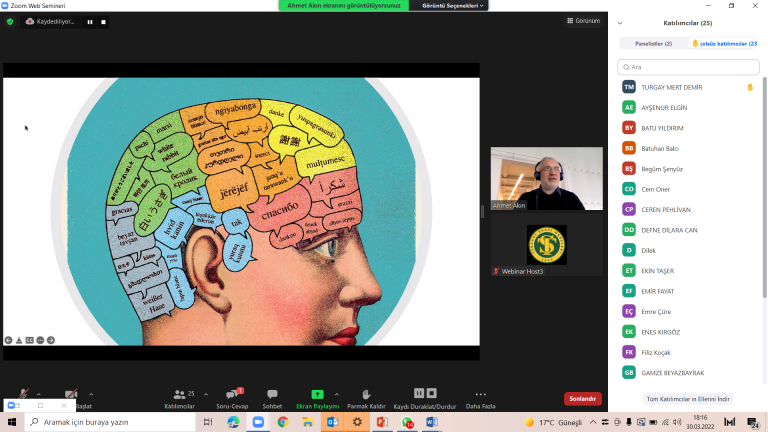768x432 pixels.
Task: Open the Görüntü Seçenekleri dropdown
Action: 453,5
